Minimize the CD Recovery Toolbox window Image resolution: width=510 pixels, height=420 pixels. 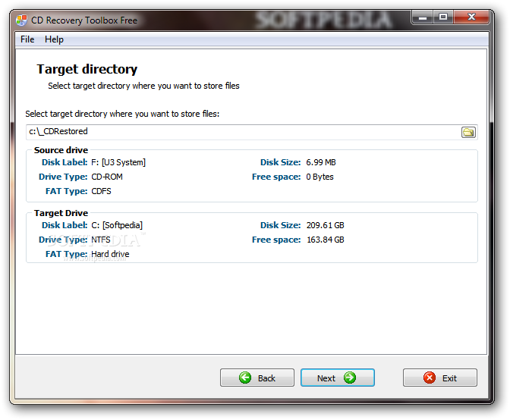pyautogui.click(x=422, y=17)
